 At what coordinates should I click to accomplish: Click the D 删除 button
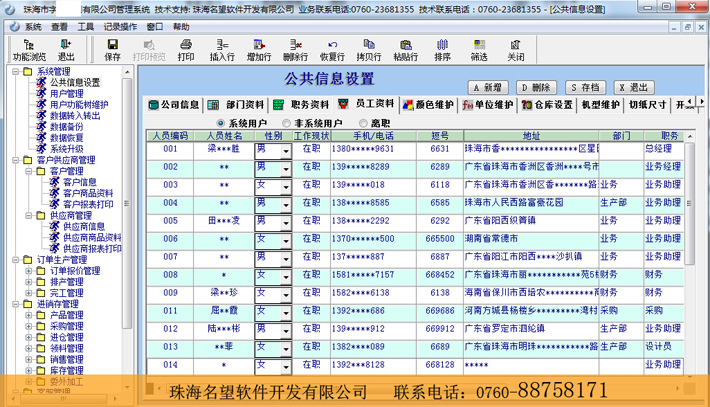tap(536, 87)
